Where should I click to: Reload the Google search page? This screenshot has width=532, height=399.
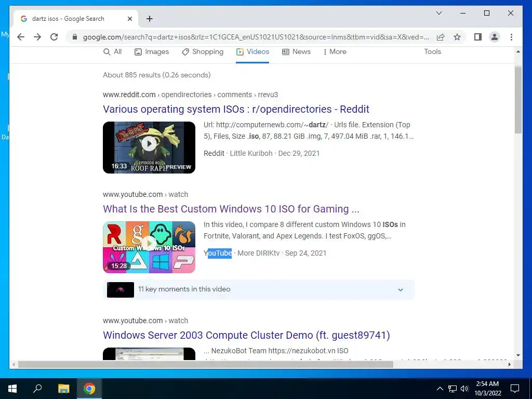coord(54,37)
